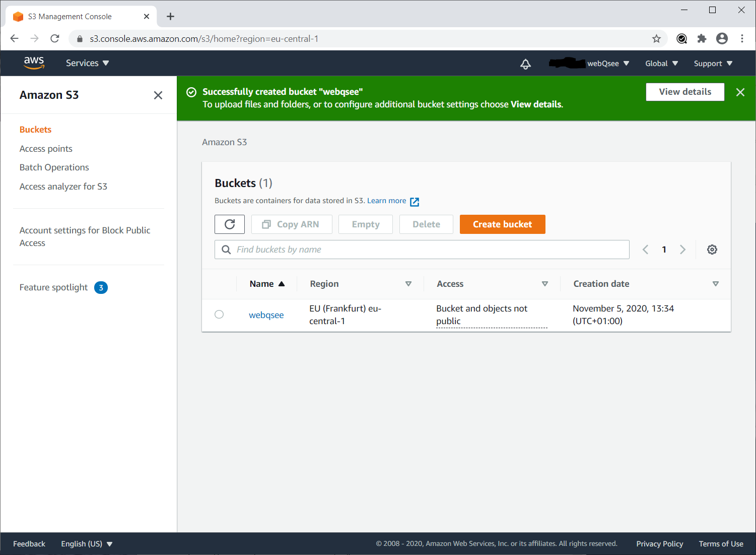Open the English (US) language selector
This screenshot has height=555, width=756.
click(87, 544)
